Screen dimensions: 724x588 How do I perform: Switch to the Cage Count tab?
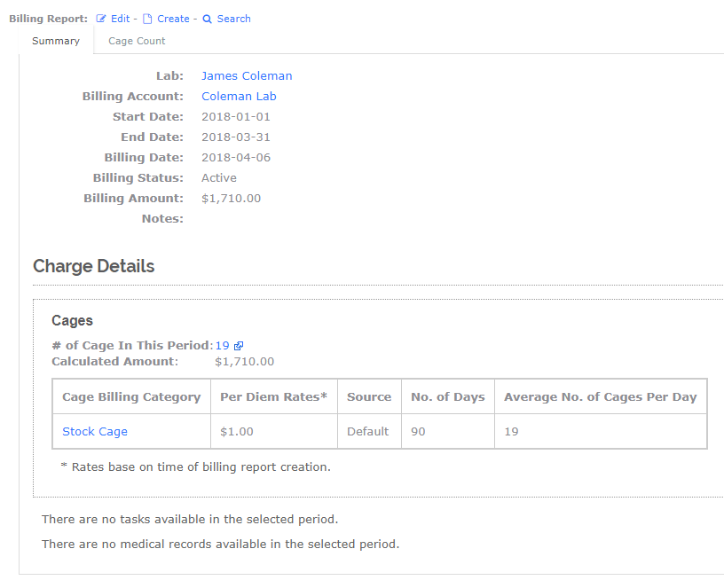137,41
